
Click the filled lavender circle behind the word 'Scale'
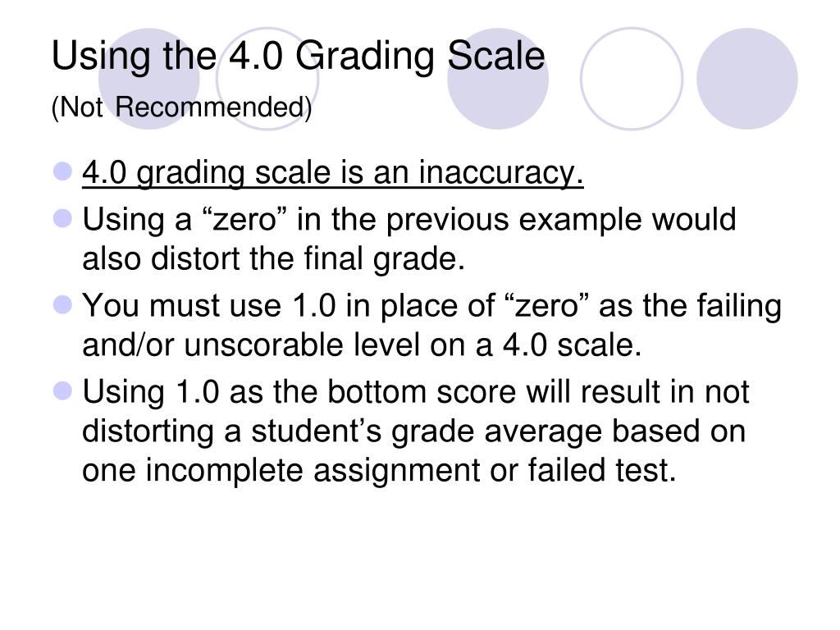pyautogui.click(x=498, y=79)
